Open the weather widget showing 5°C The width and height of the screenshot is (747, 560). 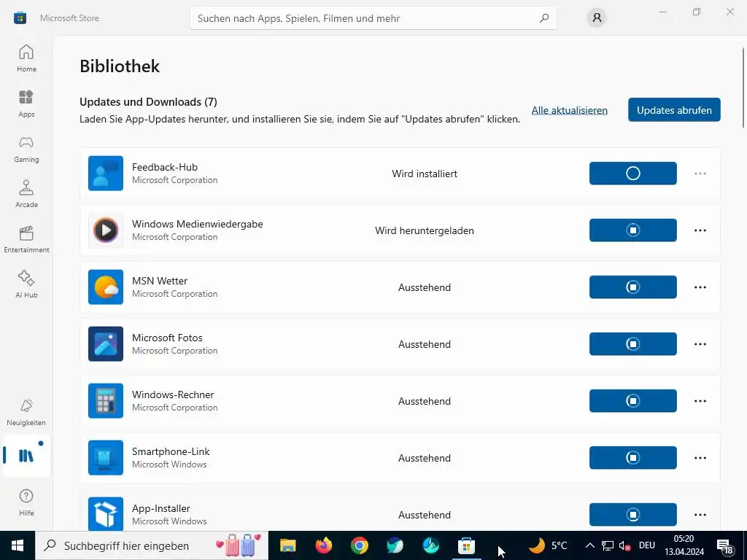[x=549, y=545]
